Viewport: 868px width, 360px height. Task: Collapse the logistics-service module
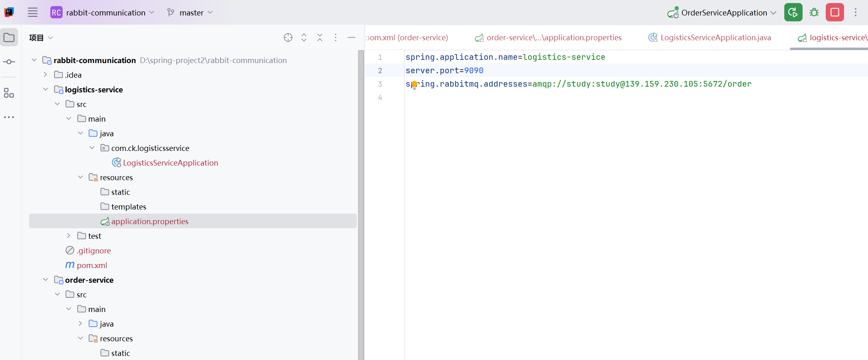pos(46,89)
